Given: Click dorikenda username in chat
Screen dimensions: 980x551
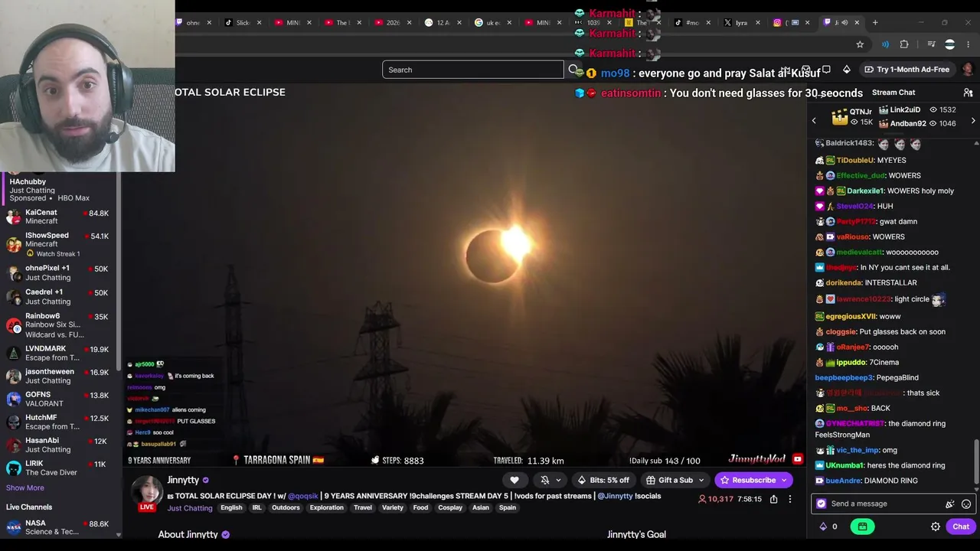Looking at the screenshot, I should click(843, 282).
